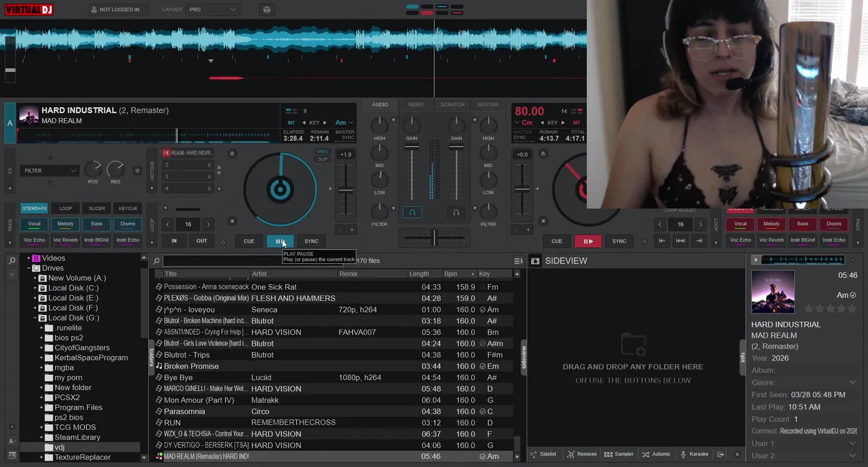Image resolution: width=868 pixels, height=467 pixels.
Task: Toggle VINYL mode on left deck
Action: pos(322,152)
